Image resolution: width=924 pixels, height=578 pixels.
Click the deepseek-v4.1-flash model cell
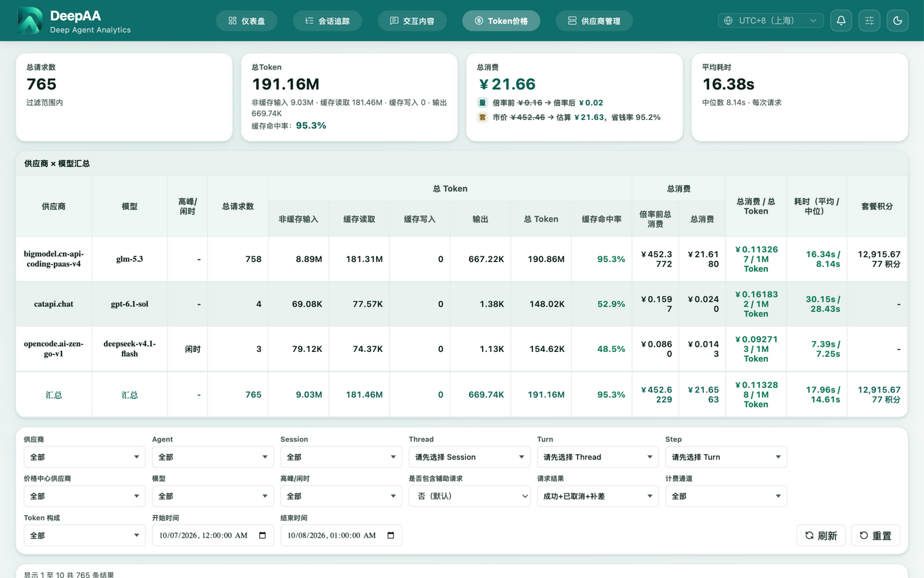tap(130, 349)
